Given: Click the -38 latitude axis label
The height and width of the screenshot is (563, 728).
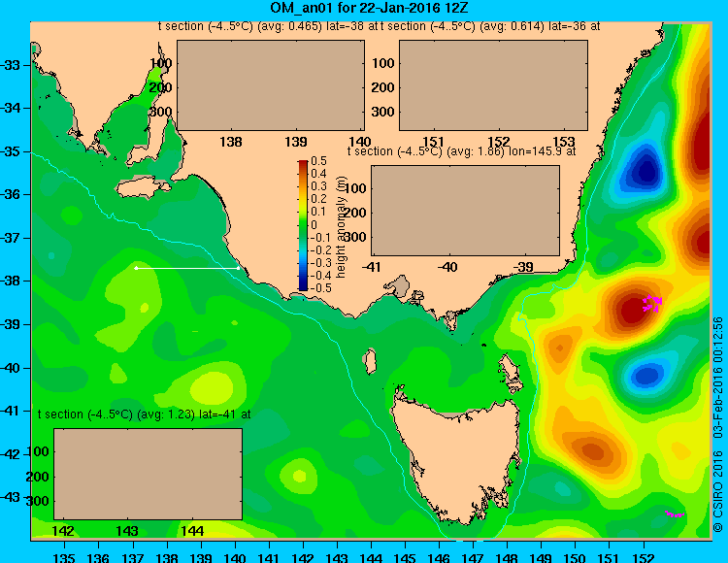Looking at the screenshot, I should [11, 281].
